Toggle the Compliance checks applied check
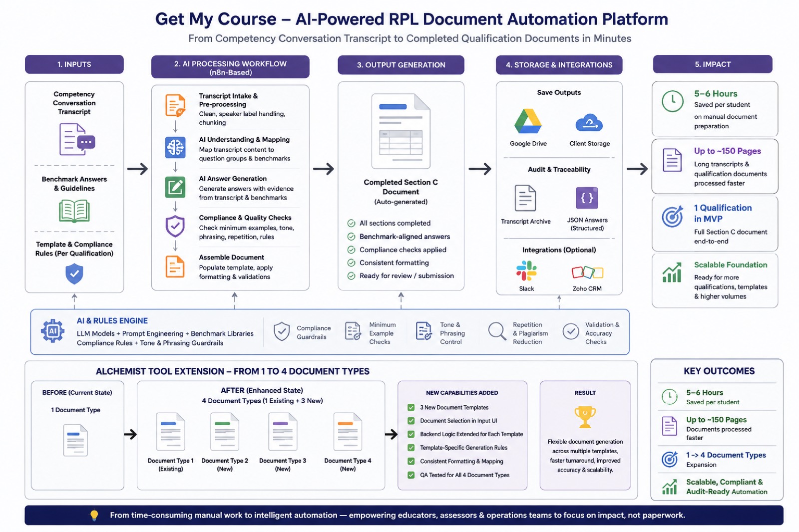This screenshot has height=532, width=799. pos(351,250)
